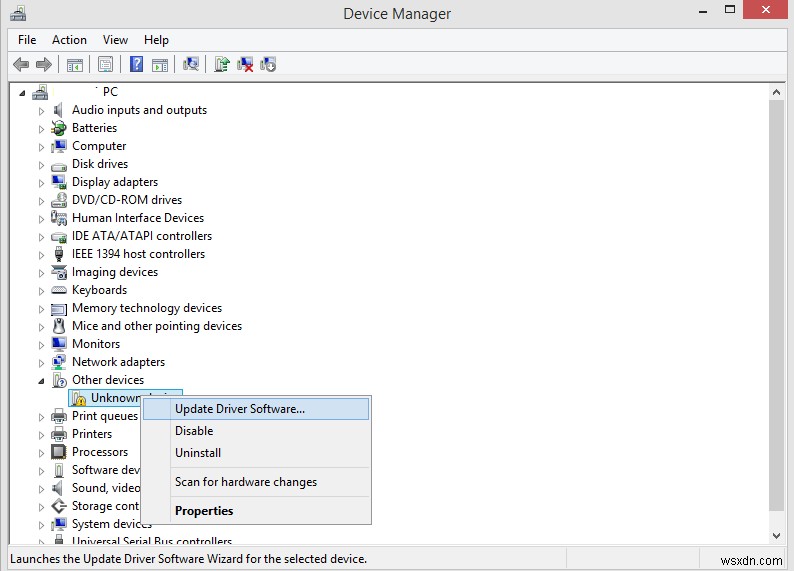Open the View menu

pyautogui.click(x=115, y=40)
